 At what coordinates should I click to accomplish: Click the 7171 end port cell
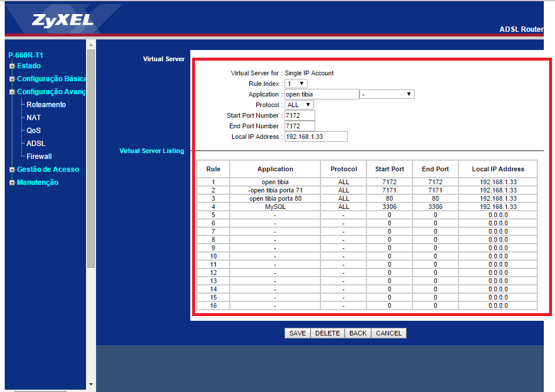[435, 190]
